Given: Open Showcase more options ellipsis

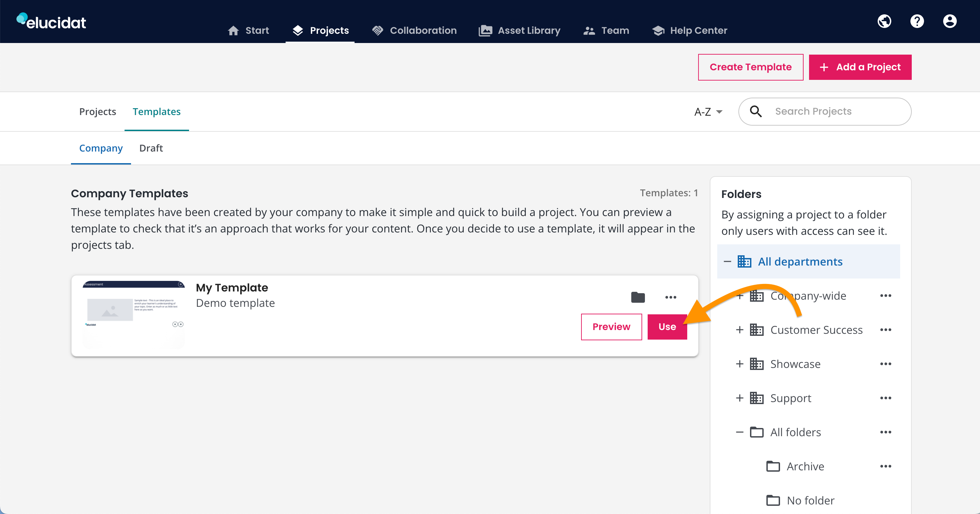Looking at the screenshot, I should 886,364.
